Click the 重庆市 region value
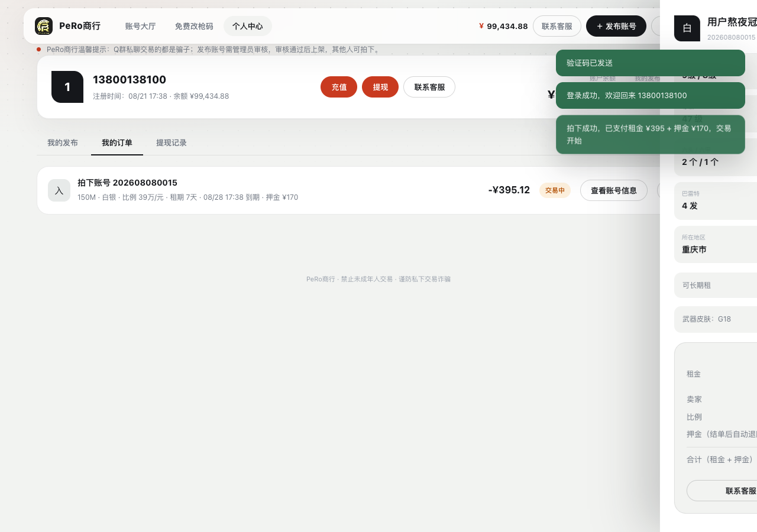The height and width of the screenshot is (532, 757). pos(694,249)
